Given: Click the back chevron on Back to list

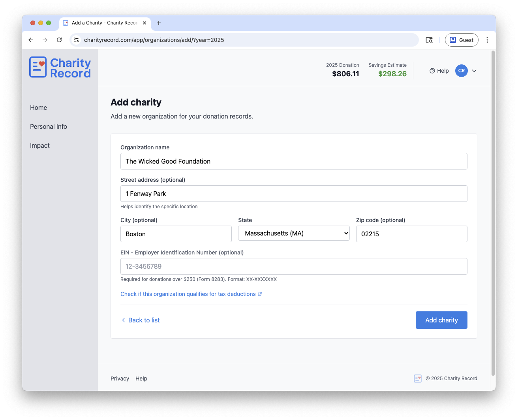Looking at the screenshot, I should pyautogui.click(x=123, y=320).
